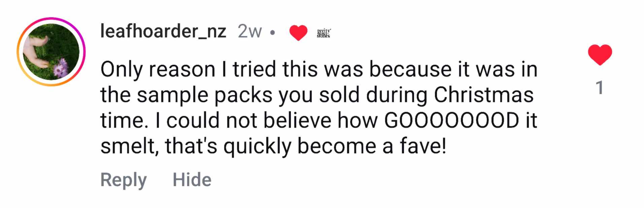Click the 2w timestamp
Viewport: 644px width, 208px height.
(x=249, y=32)
